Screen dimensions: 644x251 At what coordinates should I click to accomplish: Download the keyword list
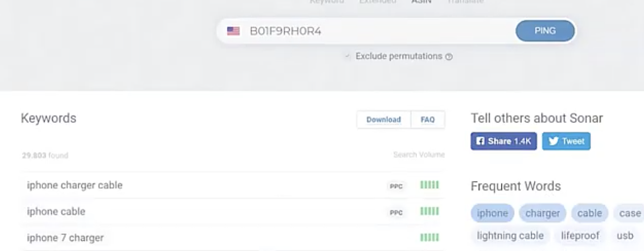[x=384, y=119]
